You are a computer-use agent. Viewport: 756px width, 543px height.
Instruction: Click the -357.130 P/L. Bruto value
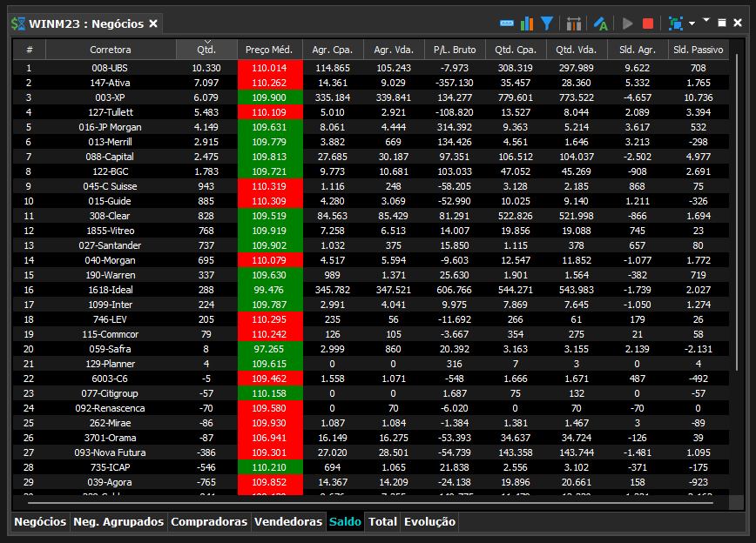click(x=454, y=83)
